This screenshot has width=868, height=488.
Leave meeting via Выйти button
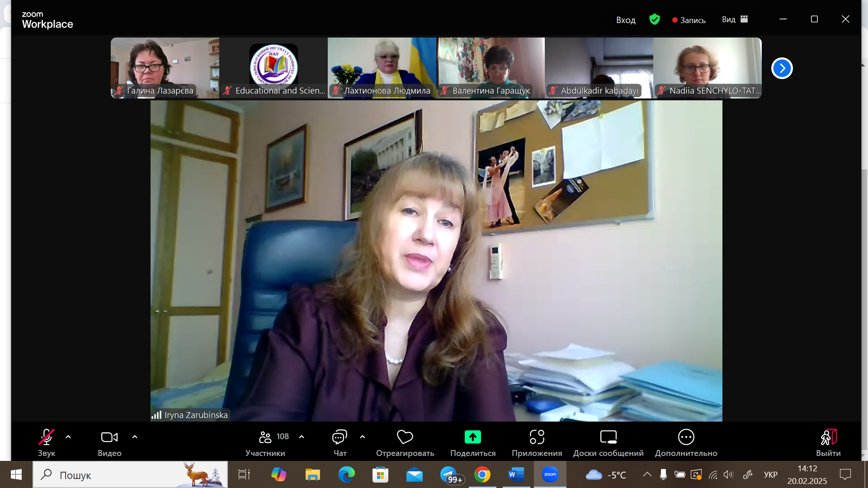[828, 437]
